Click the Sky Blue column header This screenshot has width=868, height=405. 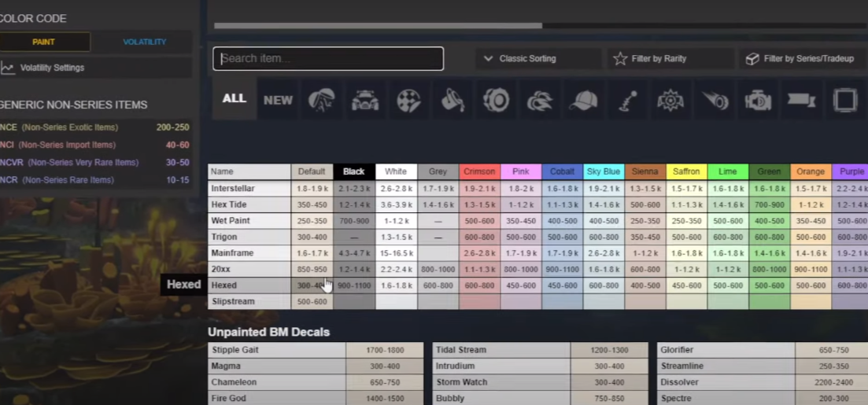(x=604, y=171)
